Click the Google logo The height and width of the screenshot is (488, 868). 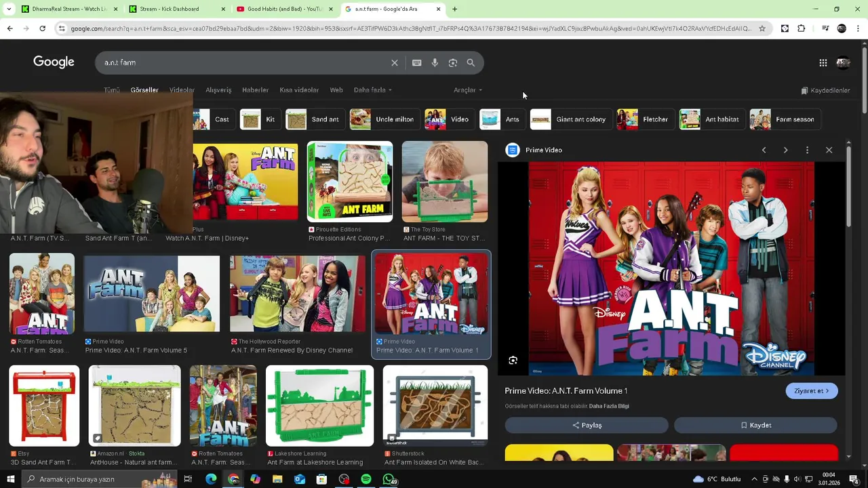click(54, 62)
